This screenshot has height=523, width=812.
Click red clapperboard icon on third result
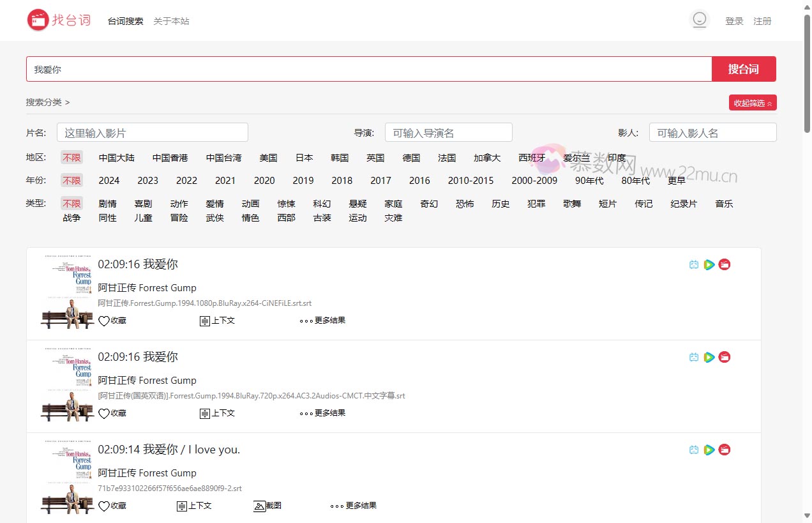(725, 450)
